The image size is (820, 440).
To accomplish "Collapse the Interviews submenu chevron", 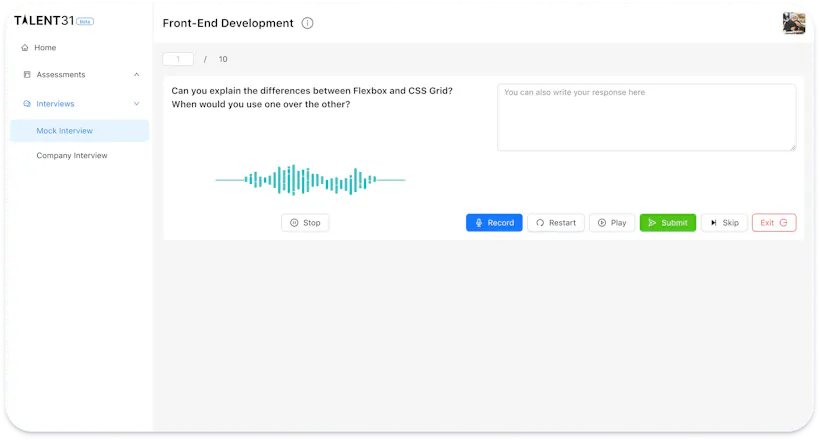I will click(136, 104).
